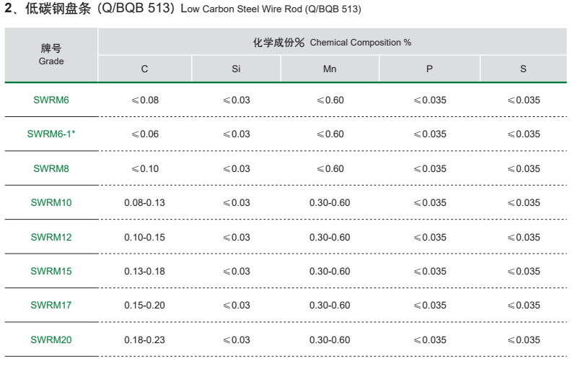The width and height of the screenshot is (588, 367).
Task: Select the 0.18-0.23 carbon range cell
Action: click(144, 340)
